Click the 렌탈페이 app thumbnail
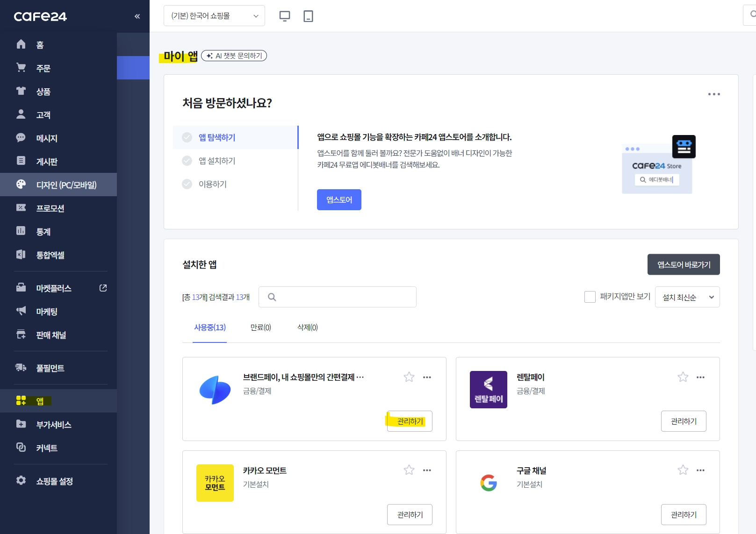This screenshot has height=534, width=756. [489, 390]
